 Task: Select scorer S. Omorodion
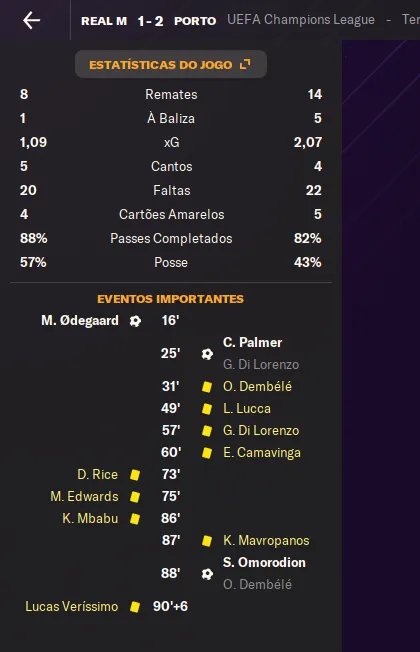264,563
